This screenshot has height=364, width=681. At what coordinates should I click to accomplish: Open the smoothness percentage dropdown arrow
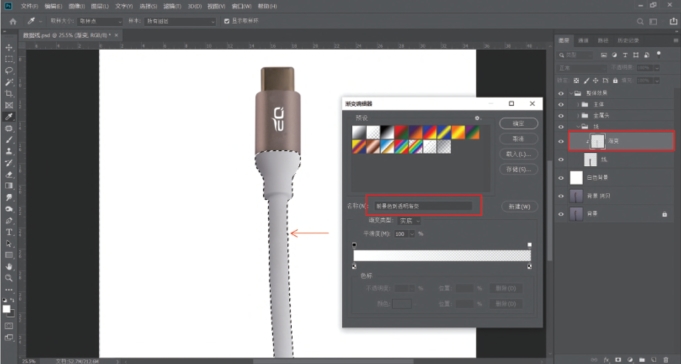pyautogui.click(x=412, y=234)
